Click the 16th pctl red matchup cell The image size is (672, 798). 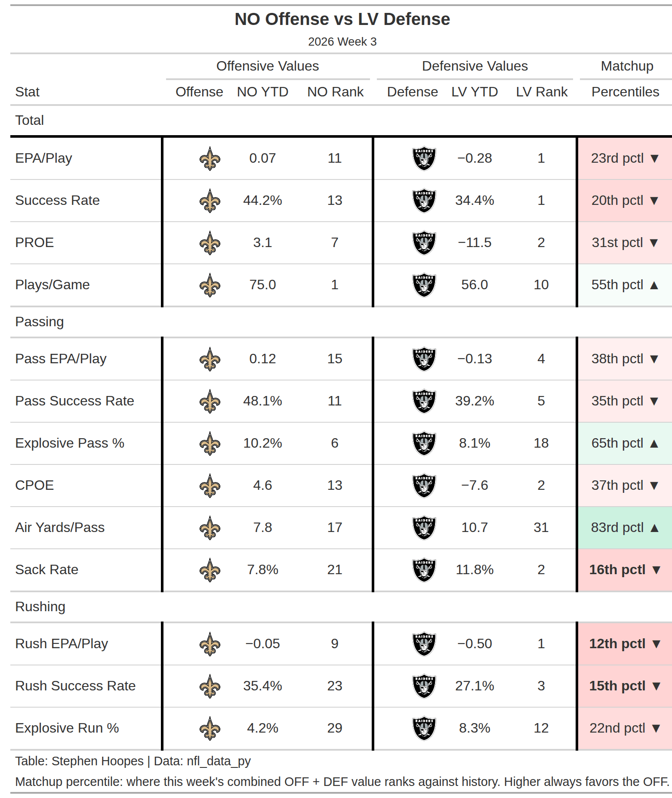point(625,570)
